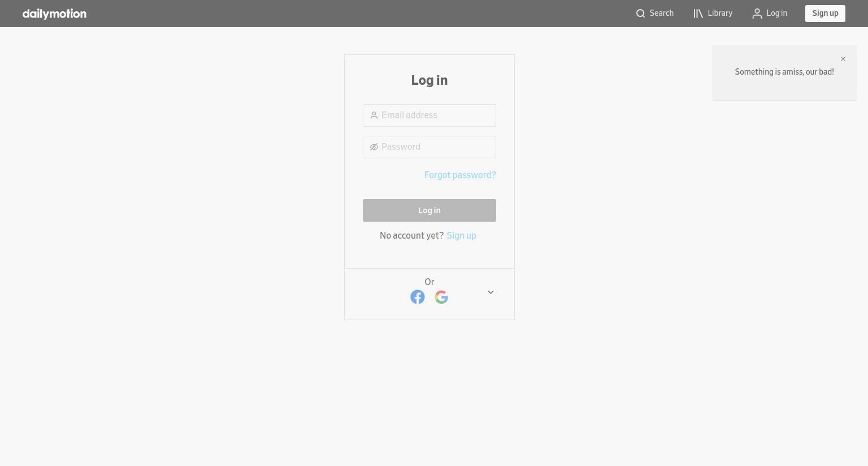Expand more login options with the chevron
Image resolution: width=868 pixels, height=466 pixels.
pos(491,292)
